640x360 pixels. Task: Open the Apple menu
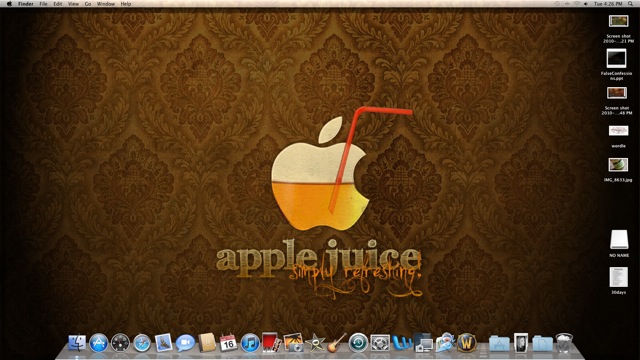click(9, 4)
